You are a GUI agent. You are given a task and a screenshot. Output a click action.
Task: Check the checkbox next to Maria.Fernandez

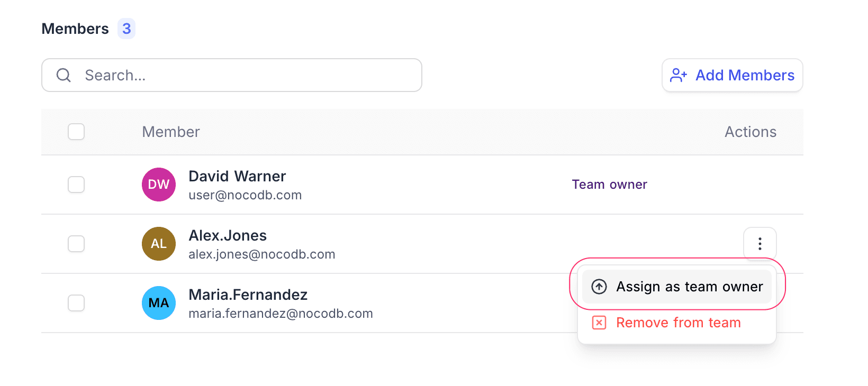pos(76,303)
